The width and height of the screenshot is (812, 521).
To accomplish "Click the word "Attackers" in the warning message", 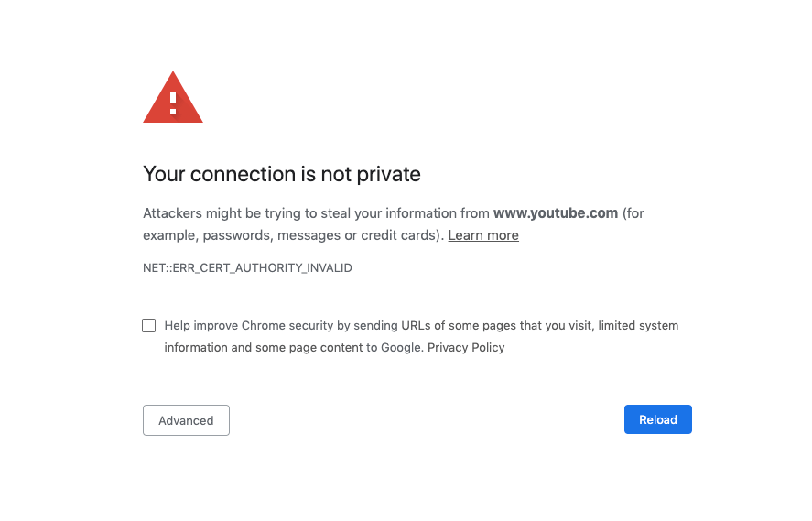I will point(174,213).
